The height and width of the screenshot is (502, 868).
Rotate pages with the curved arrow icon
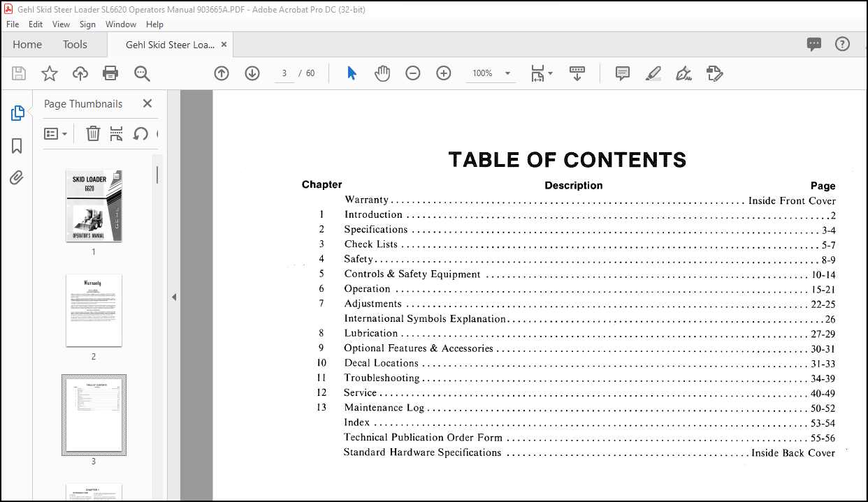[140, 133]
